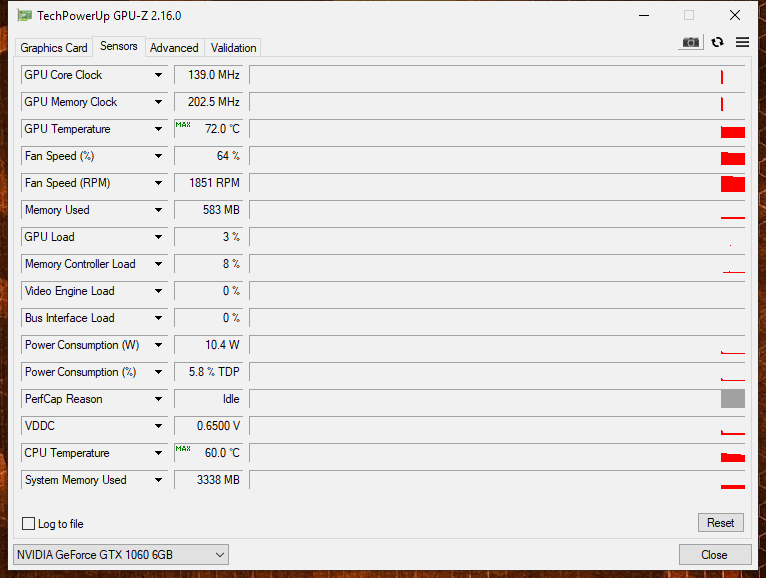Viewport: 766px width, 578px height.
Task: Open the Video Engine Load dropdown
Action: click(x=158, y=291)
